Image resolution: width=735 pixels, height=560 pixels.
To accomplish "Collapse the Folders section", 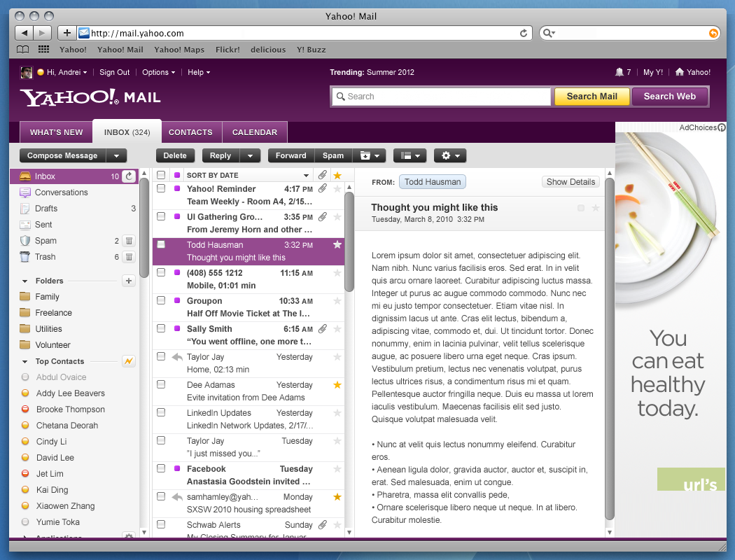I will tap(24, 281).
